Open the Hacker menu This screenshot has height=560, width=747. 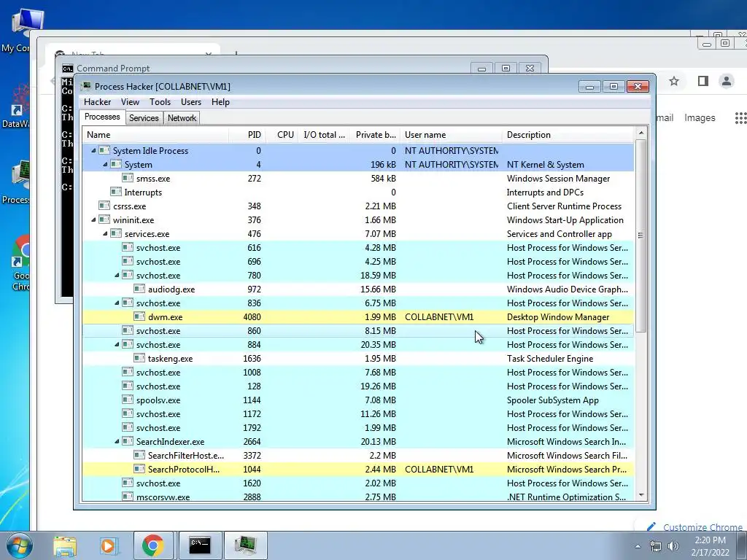97,102
